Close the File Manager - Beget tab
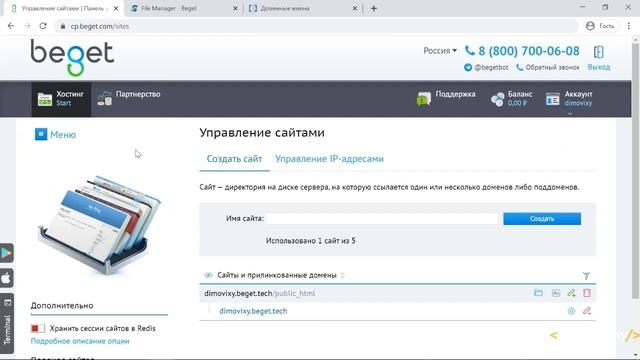 tap(235, 8)
